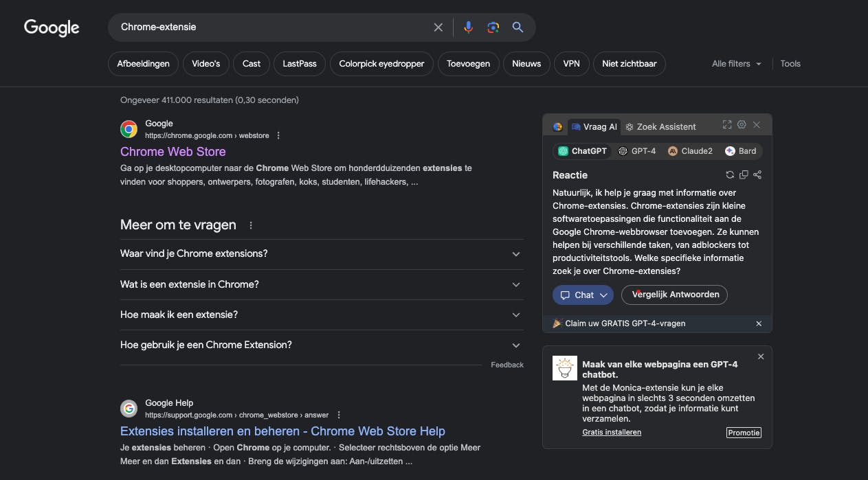
Task: Switch to the Zoek Assistent tab
Action: [660, 127]
